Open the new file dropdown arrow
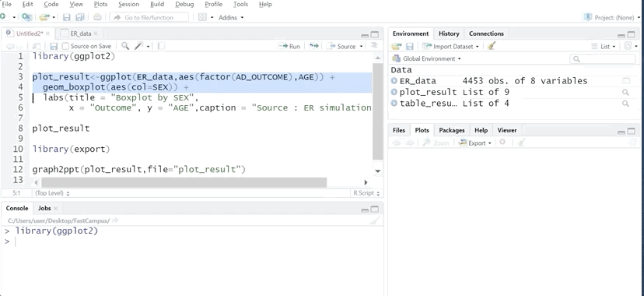The height and width of the screenshot is (296, 644). (14, 17)
